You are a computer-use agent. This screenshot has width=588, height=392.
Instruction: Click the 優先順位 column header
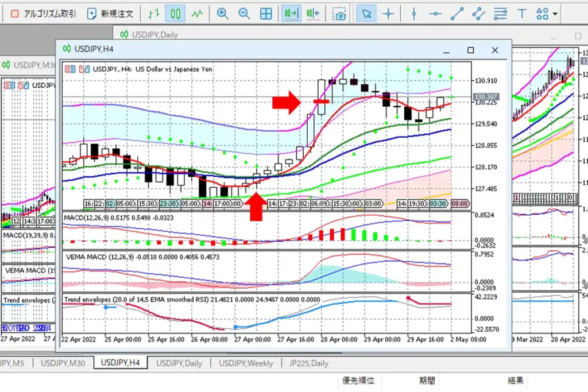click(358, 381)
